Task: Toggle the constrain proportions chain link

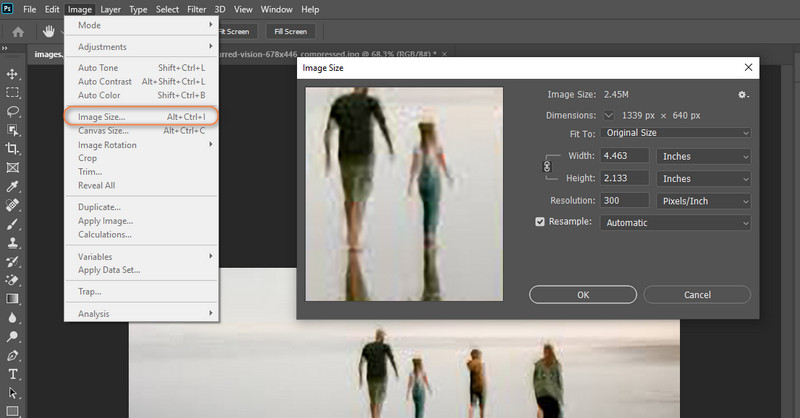Action: (x=547, y=167)
